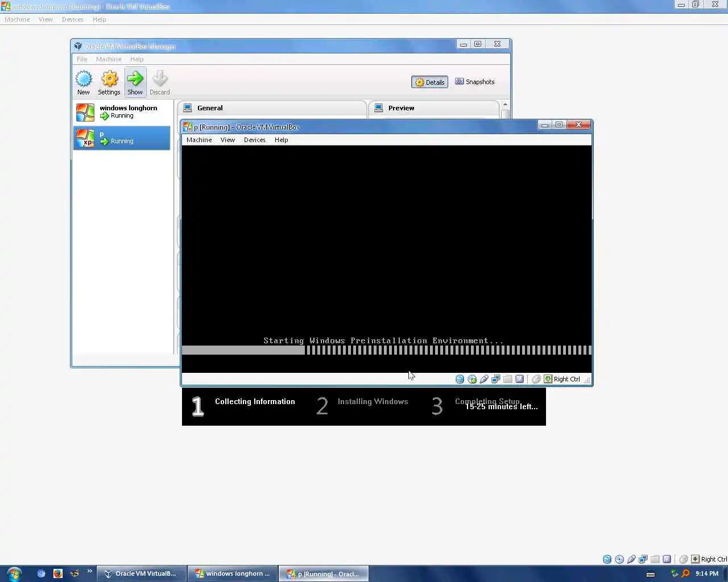Screen dimensions: 728x582
Task: Open Help menu in VirtualBox Manager
Action: (136, 59)
